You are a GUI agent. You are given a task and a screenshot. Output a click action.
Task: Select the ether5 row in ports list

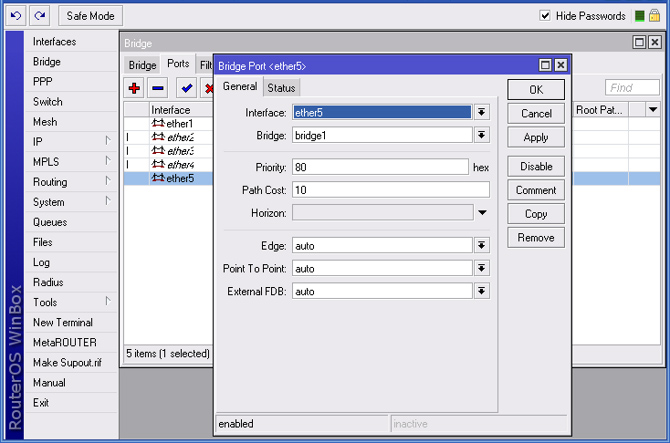click(172, 179)
